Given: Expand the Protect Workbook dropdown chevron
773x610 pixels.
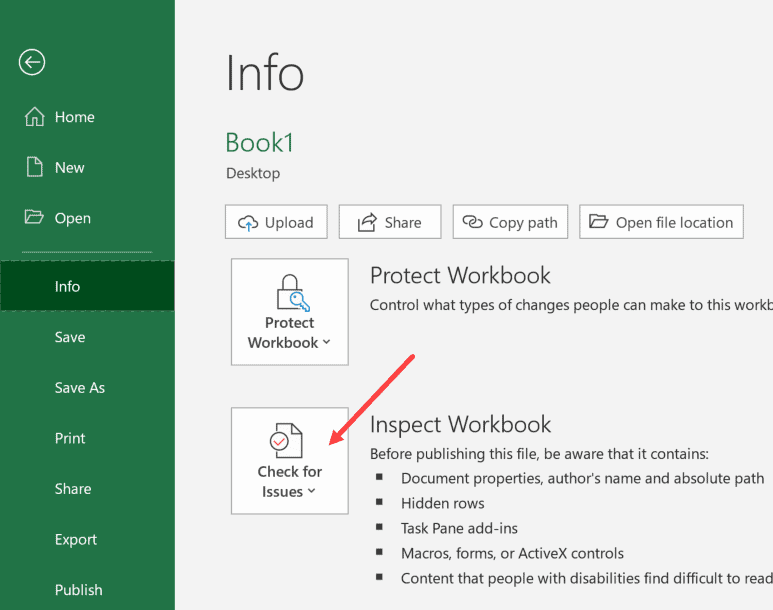Looking at the screenshot, I should (x=327, y=343).
